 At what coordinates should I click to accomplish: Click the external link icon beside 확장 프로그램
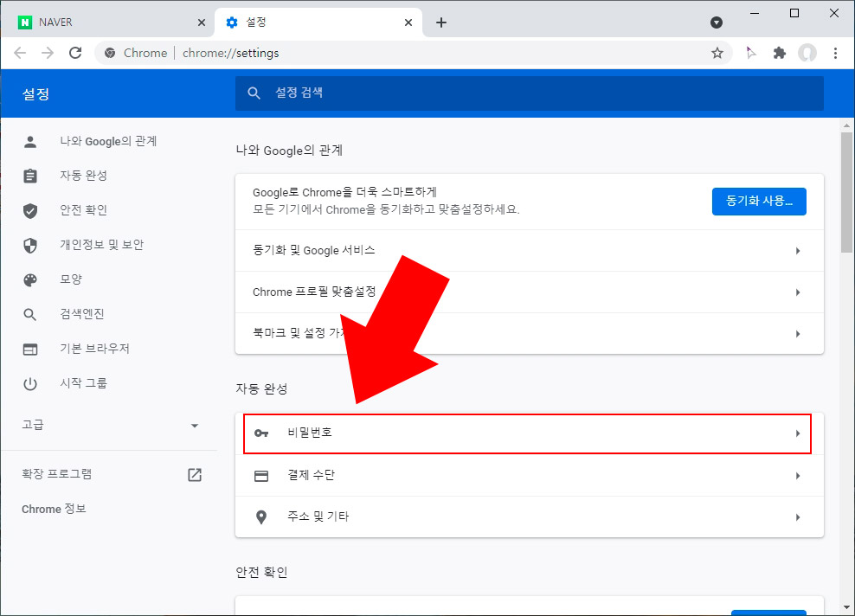(195, 474)
